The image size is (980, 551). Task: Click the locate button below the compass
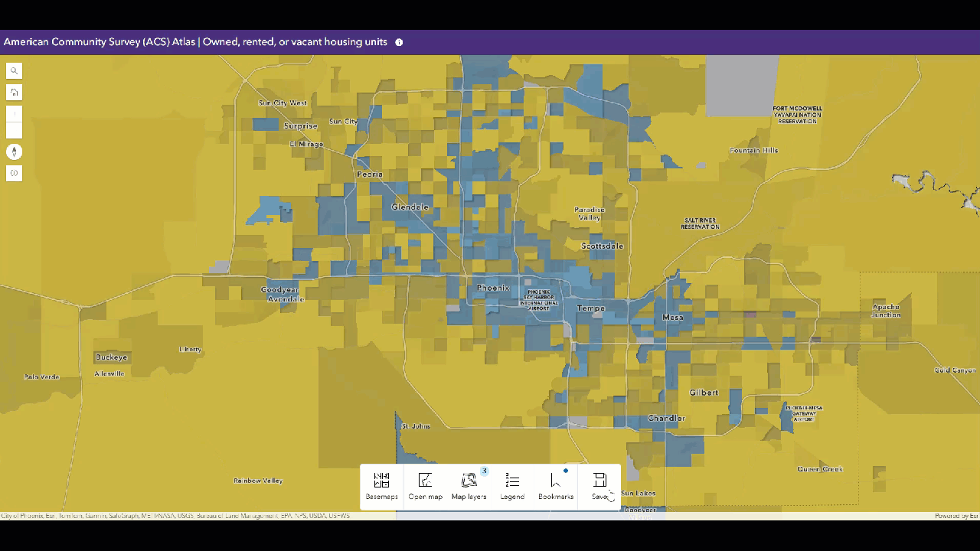click(x=14, y=173)
